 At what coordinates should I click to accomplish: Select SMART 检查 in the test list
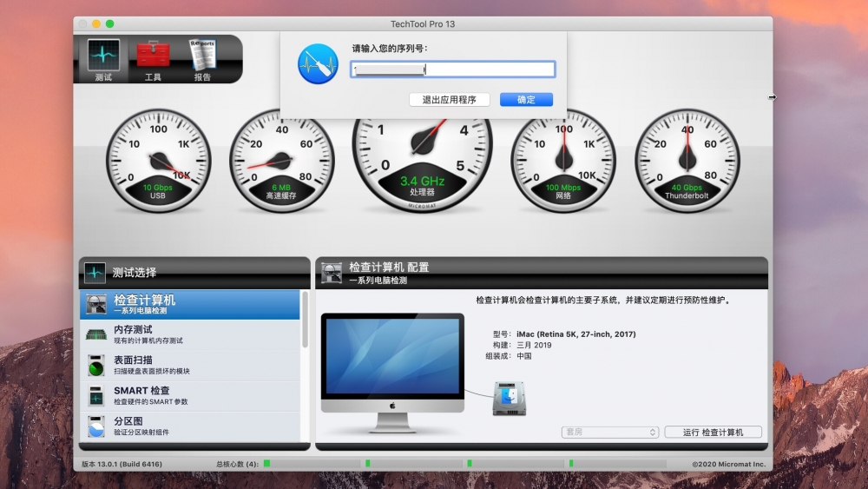click(x=190, y=395)
